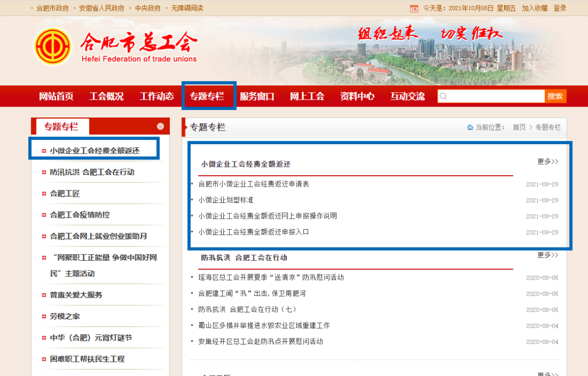Image resolution: width=588 pixels, height=376 pixels.
Task: Select sidebar item 合肥工会网上就业创业援助月
Action: click(99, 236)
